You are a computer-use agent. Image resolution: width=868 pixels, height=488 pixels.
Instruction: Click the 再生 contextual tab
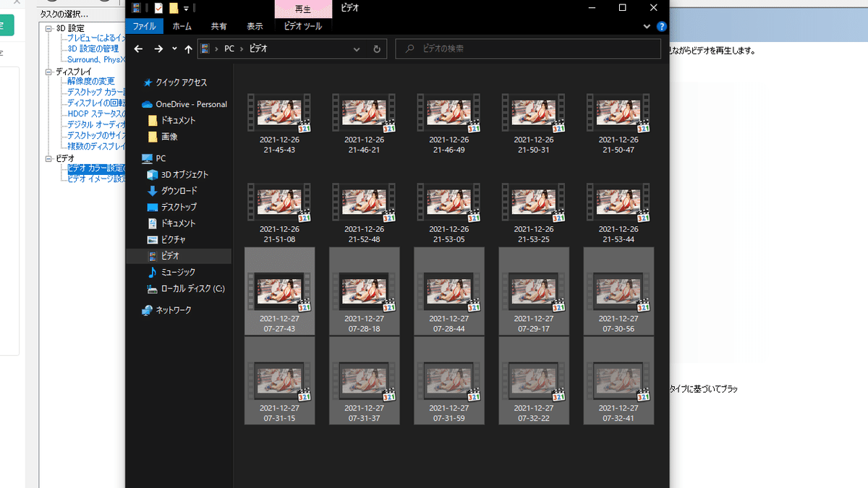click(x=304, y=9)
